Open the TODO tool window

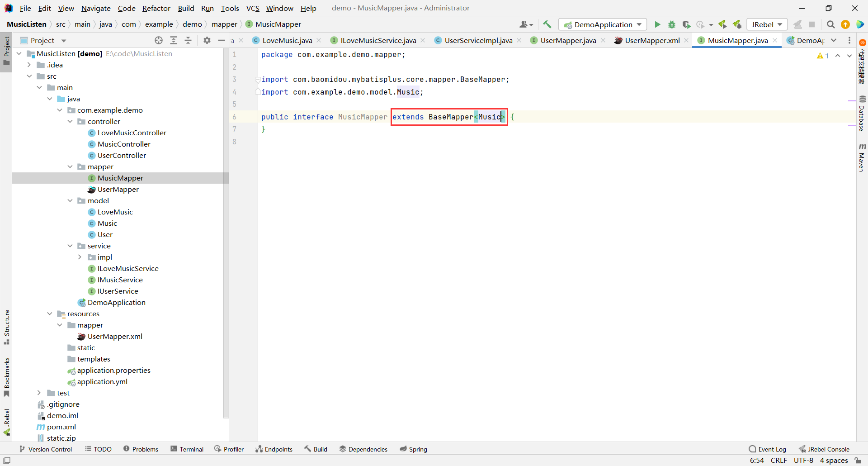[98, 449]
